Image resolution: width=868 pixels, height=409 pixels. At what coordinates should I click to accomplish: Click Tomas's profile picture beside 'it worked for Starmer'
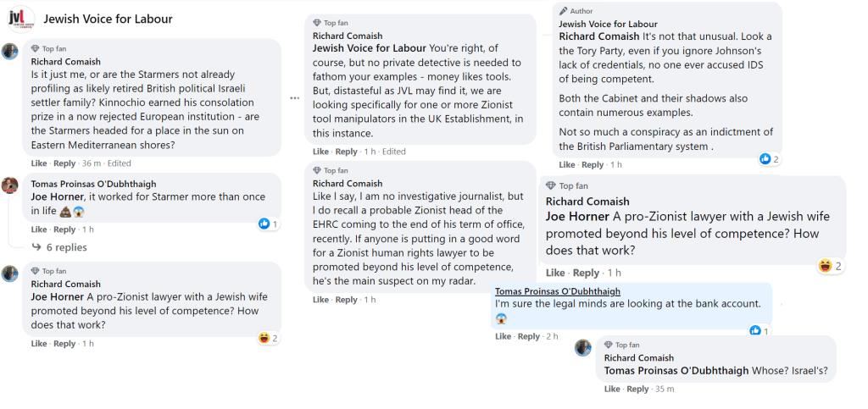[10, 185]
